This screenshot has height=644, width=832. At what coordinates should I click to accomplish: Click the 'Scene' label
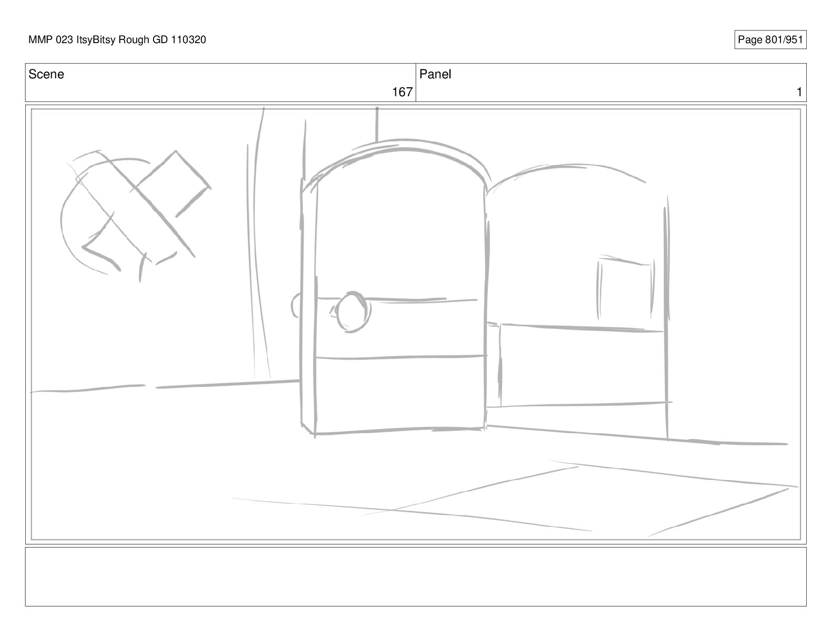46,74
